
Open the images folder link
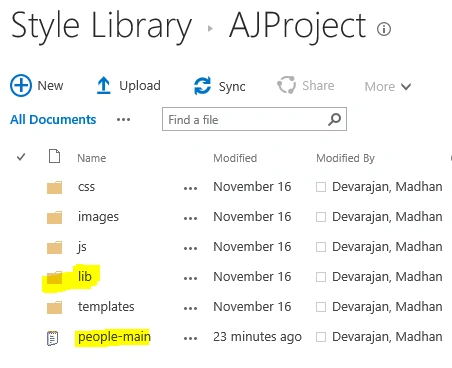click(98, 217)
